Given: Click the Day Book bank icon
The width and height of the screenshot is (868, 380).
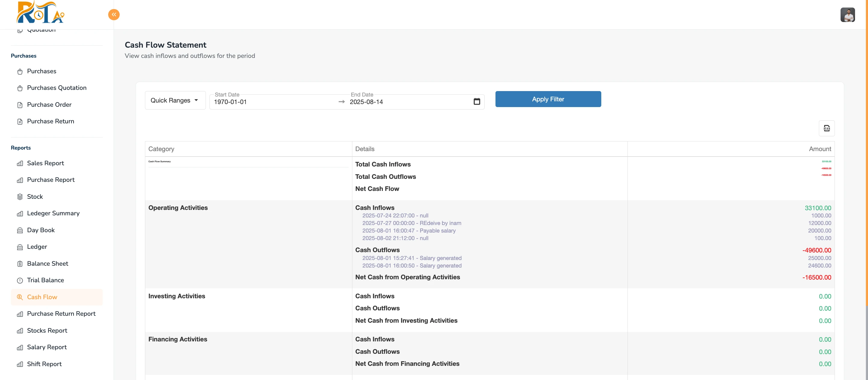Looking at the screenshot, I should pyautogui.click(x=20, y=230).
